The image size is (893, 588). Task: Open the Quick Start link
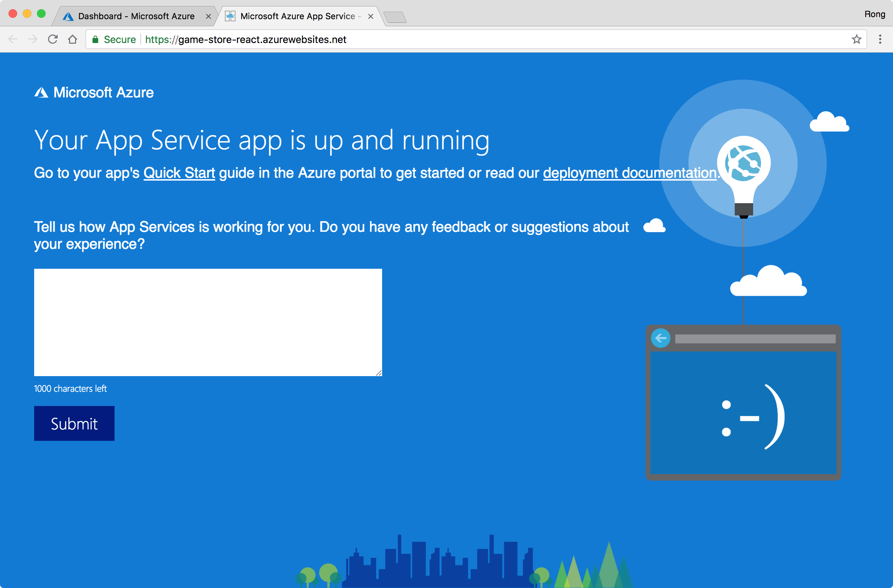tap(179, 173)
